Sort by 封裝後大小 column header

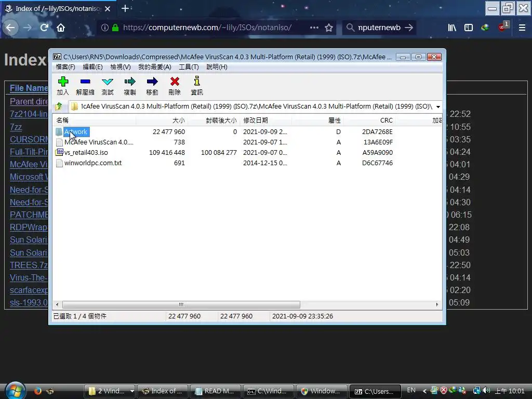pyautogui.click(x=214, y=120)
